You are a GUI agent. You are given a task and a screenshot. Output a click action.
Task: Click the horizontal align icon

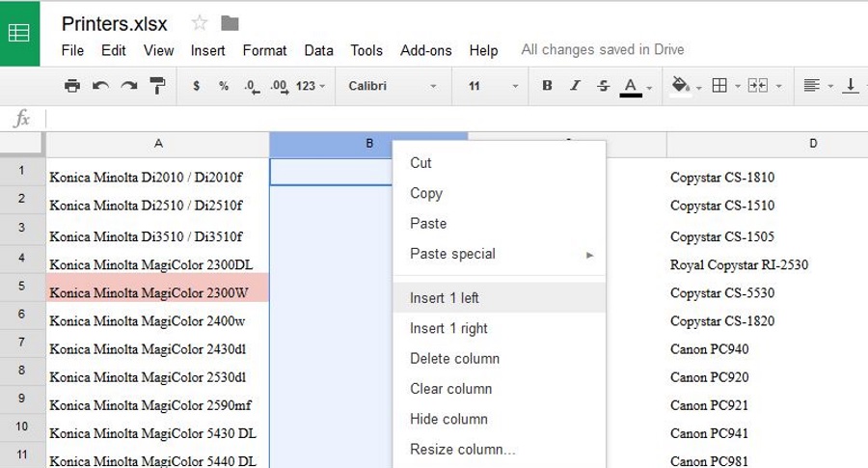tap(811, 85)
